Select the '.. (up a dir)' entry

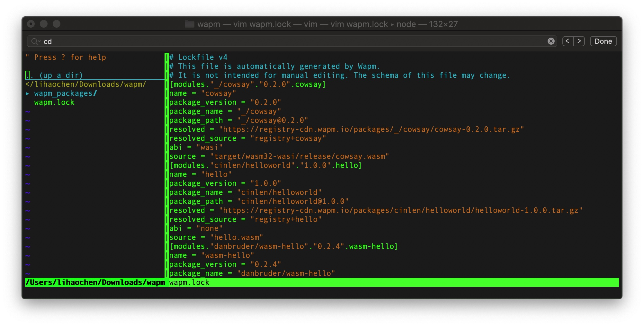click(54, 75)
